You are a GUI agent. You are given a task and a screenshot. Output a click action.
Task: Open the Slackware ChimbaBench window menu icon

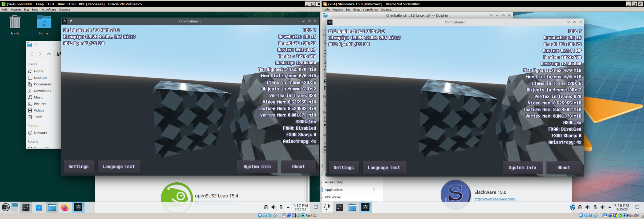[x=330, y=22]
